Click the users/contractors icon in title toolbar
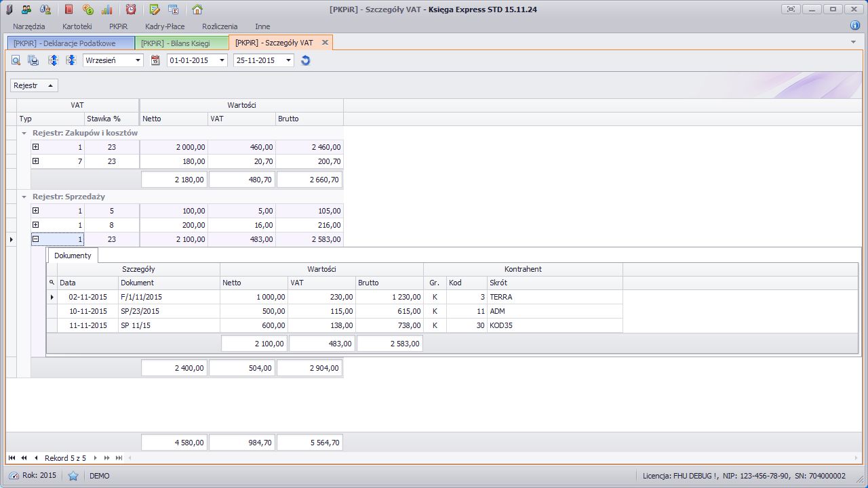The width and height of the screenshot is (868, 488). pos(26,9)
